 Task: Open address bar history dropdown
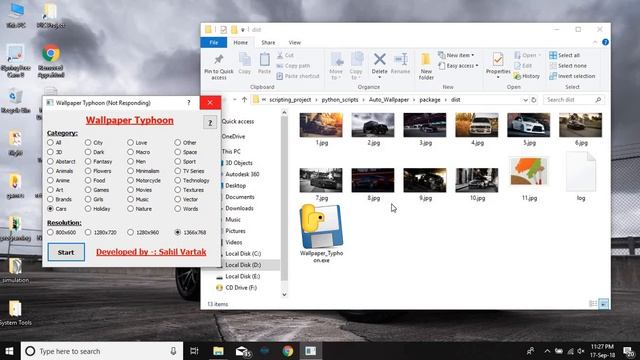click(525, 100)
